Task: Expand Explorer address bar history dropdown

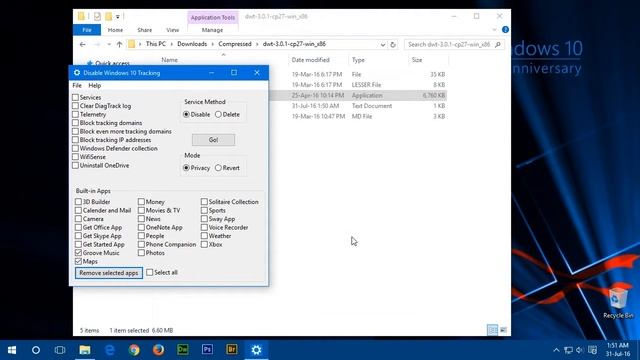Action: coord(382,45)
